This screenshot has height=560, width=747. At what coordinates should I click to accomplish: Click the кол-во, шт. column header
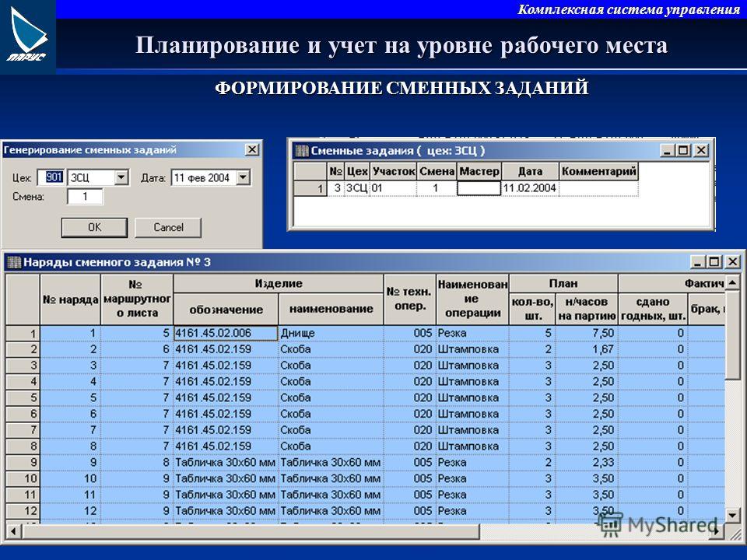(532, 309)
